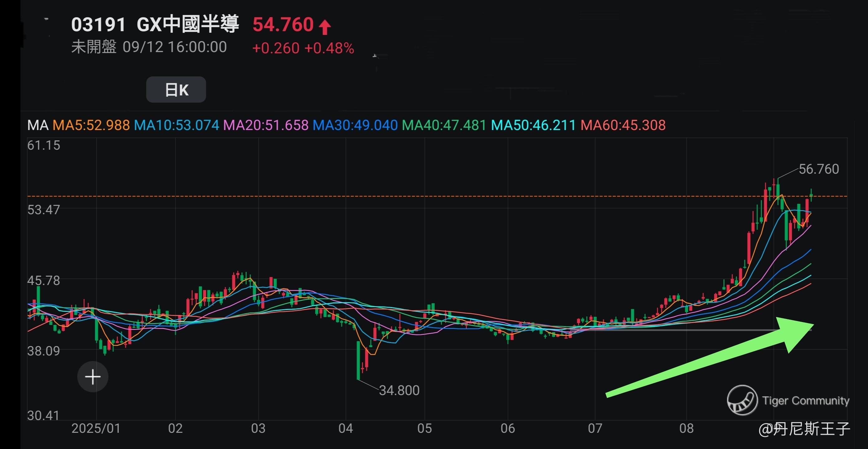Click the MA20:51.658 pink legend entry

265,125
